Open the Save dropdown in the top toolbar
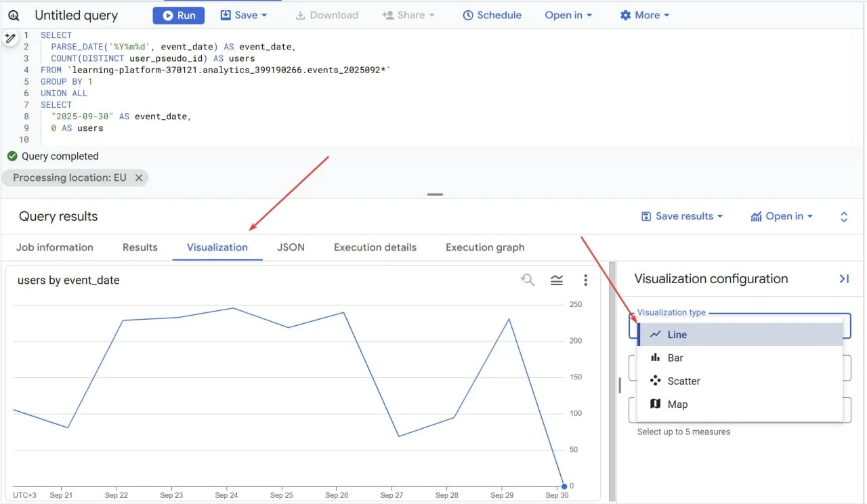 (244, 15)
